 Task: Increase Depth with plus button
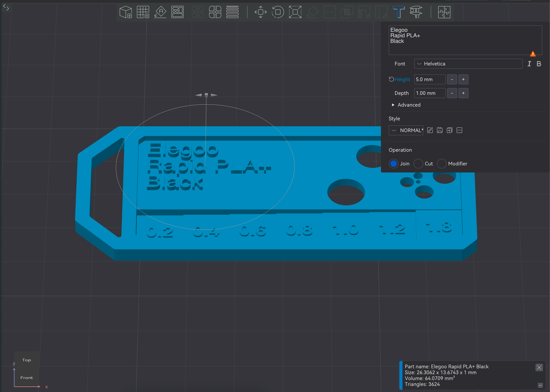[463, 93]
